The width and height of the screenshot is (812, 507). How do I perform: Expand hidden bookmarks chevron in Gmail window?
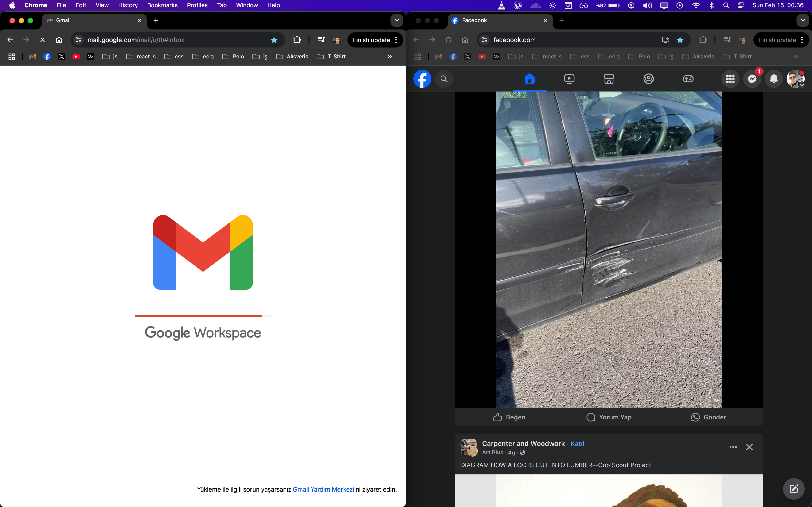coord(390,56)
